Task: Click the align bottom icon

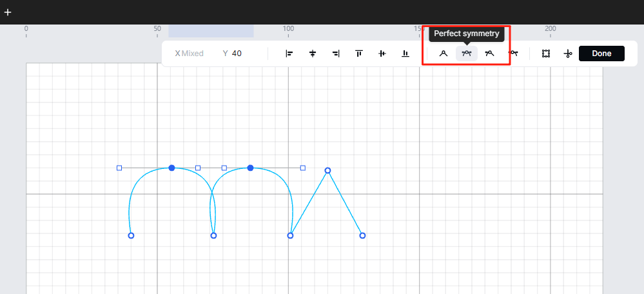Action: point(405,54)
